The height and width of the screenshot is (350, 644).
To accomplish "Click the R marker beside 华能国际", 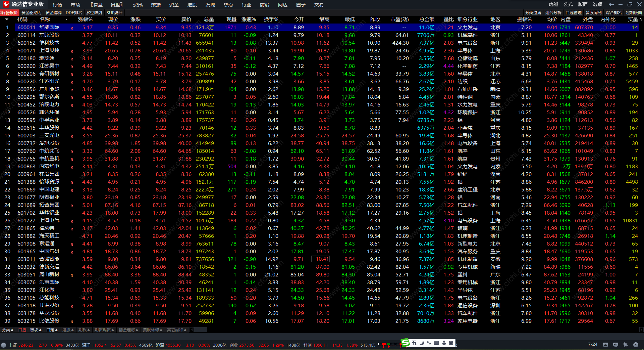I will [72, 28].
